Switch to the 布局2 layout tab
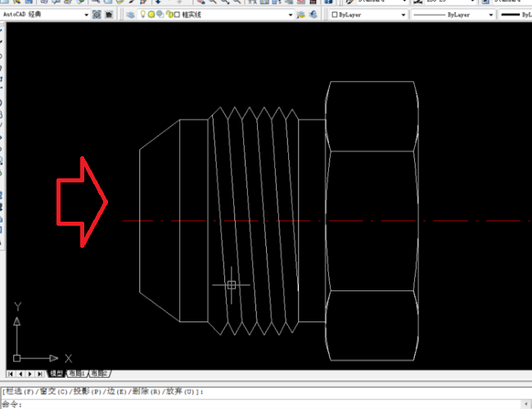The width and height of the screenshot is (532, 409). (99, 373)
